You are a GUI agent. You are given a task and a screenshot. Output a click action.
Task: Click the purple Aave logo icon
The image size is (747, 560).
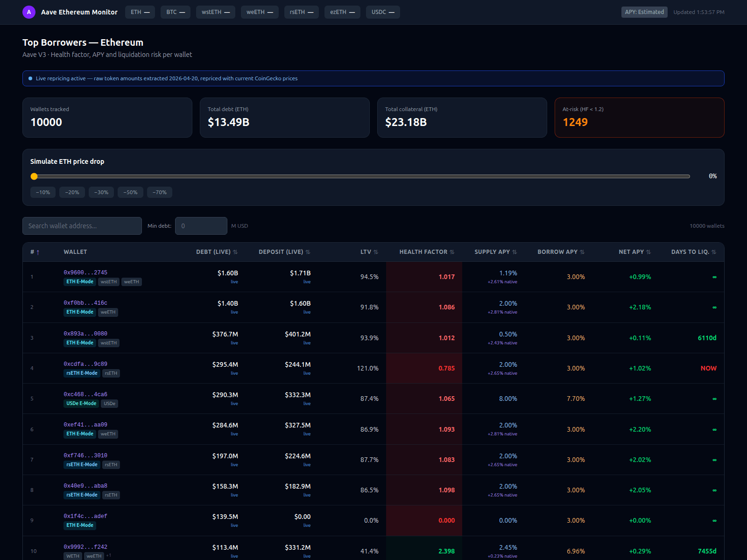(x=29, y=12)
